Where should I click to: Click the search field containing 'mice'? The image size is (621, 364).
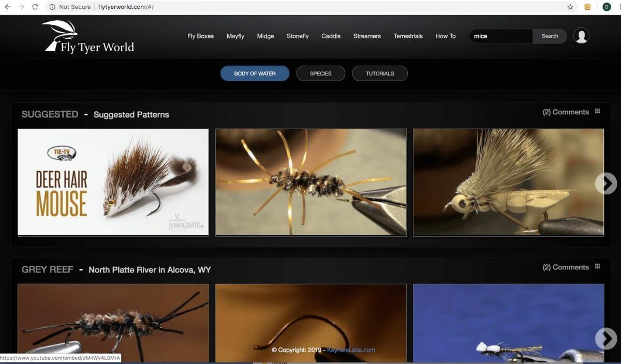[500, 36]
